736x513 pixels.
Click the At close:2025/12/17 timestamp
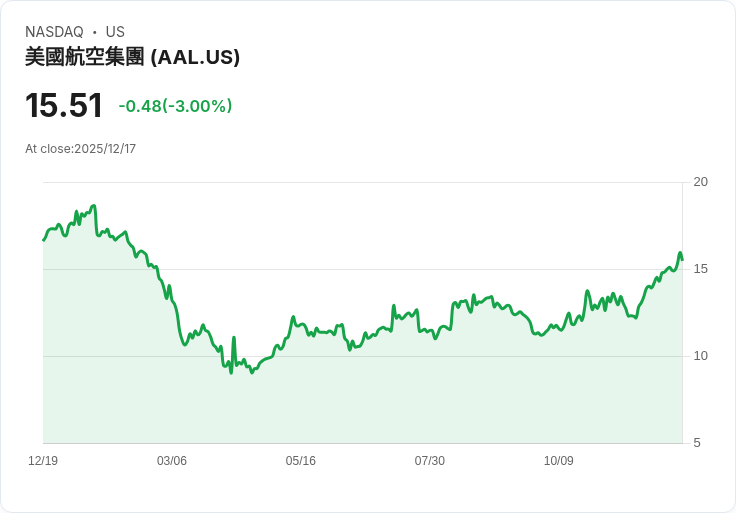[x=80, y=149]
